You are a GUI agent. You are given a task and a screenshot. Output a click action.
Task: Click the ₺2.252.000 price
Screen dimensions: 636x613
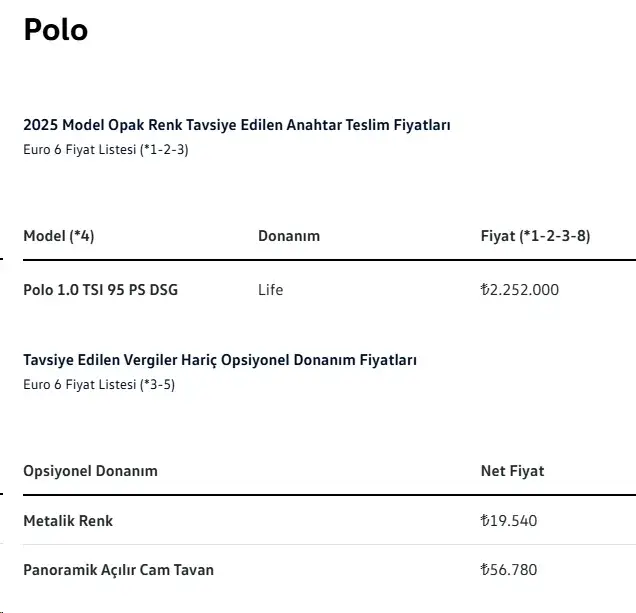tap(520, 290)
